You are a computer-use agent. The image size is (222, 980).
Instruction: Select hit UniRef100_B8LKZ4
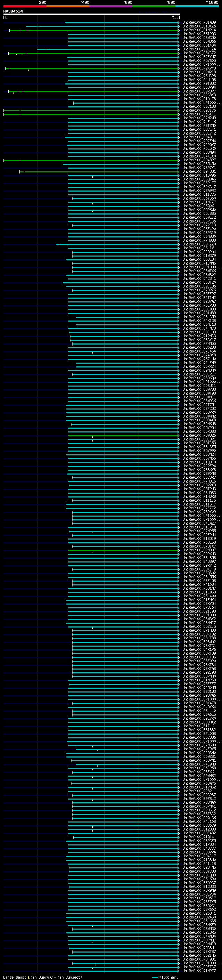click(199, 49)
